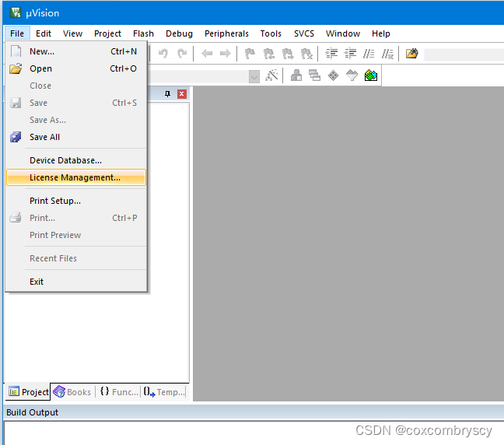Viewport: 504px width, 445px height.
Task: Click inside the Find text field in toolbar
Action: point(464,54)
